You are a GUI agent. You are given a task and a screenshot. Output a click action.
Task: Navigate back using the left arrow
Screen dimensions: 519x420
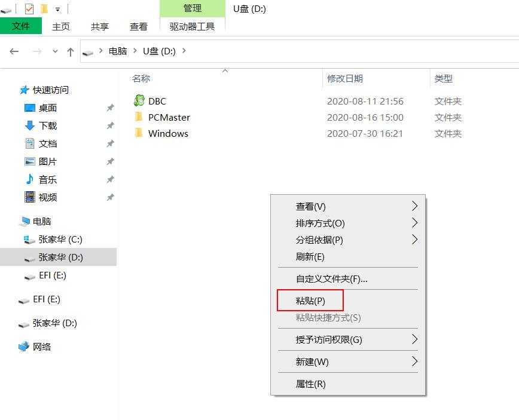[x=14, y=51]
